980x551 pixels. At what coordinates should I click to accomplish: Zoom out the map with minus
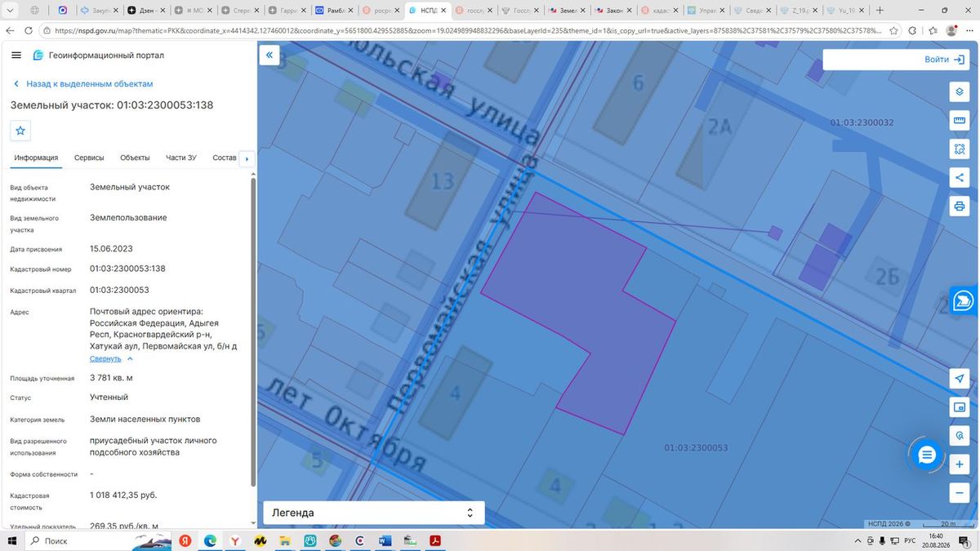[x=959, y=493]
